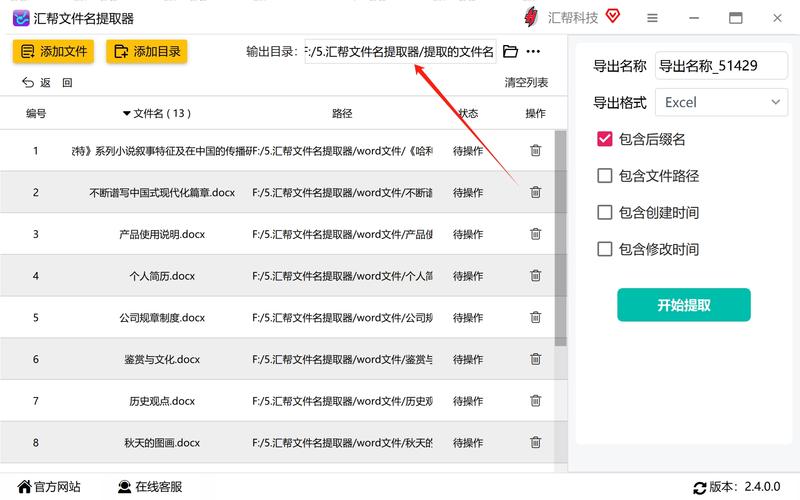
Task: Click the 待操作 status of 历史观点.docx
Action: (468, 402)
